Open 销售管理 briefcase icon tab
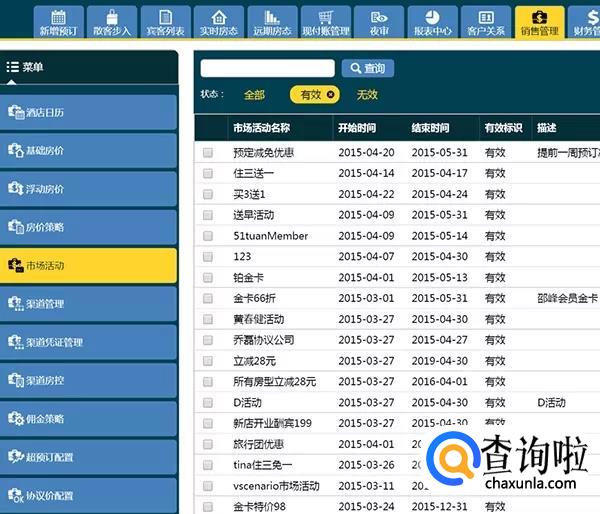The width and height of the screenshot is (600, 514). tap(540, 22)
